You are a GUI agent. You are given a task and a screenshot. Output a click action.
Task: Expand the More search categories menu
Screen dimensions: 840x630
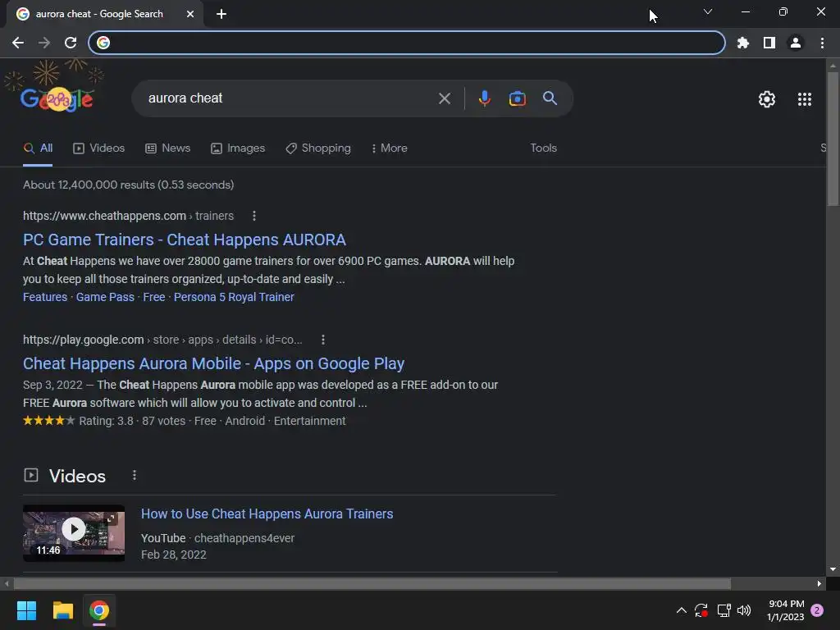click(x=390, y=148)
